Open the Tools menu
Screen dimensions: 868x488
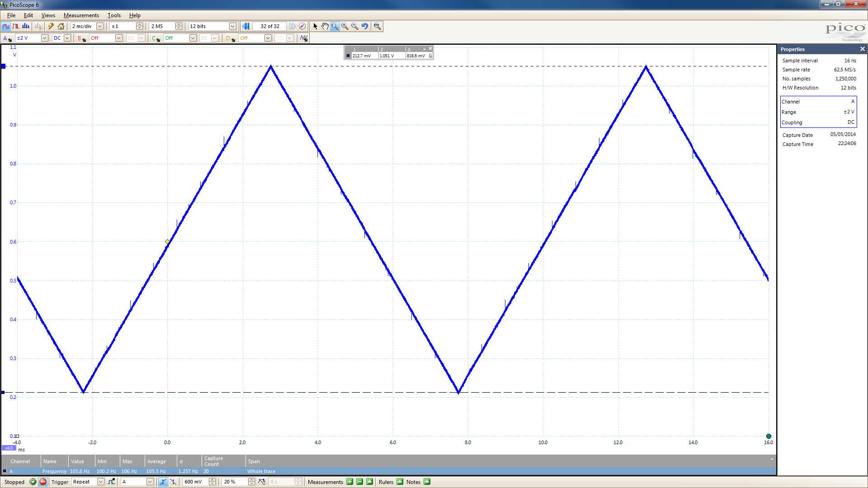114,15
